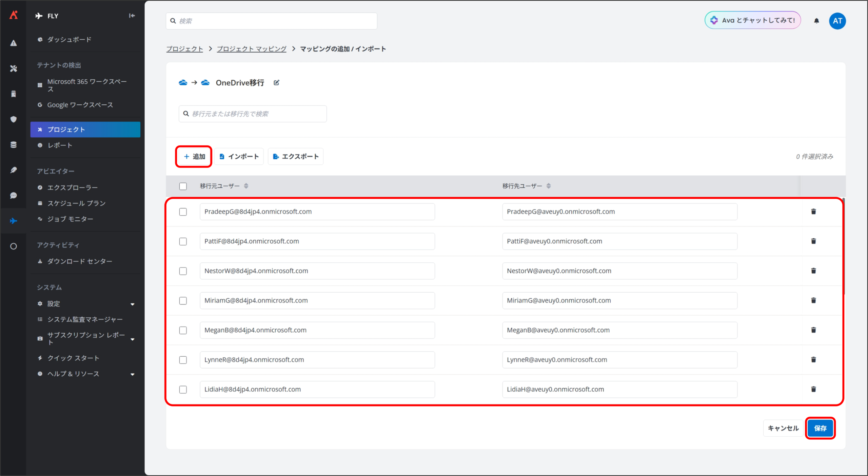The image size is (868, 476).
Task: Check the select-all header checkbox
Action: pos(183,186)
